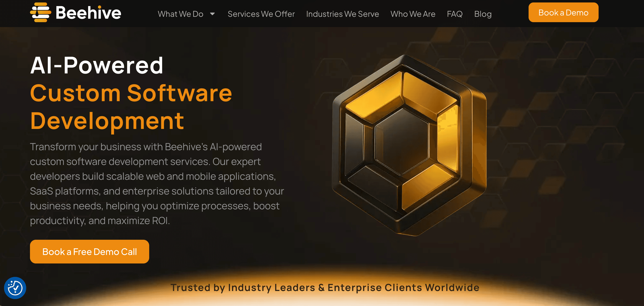Image resolution: width=644 pixels, height=306 pixels.
Task: Click the Transform your business paragraph
Action: (x=157, y=184)
